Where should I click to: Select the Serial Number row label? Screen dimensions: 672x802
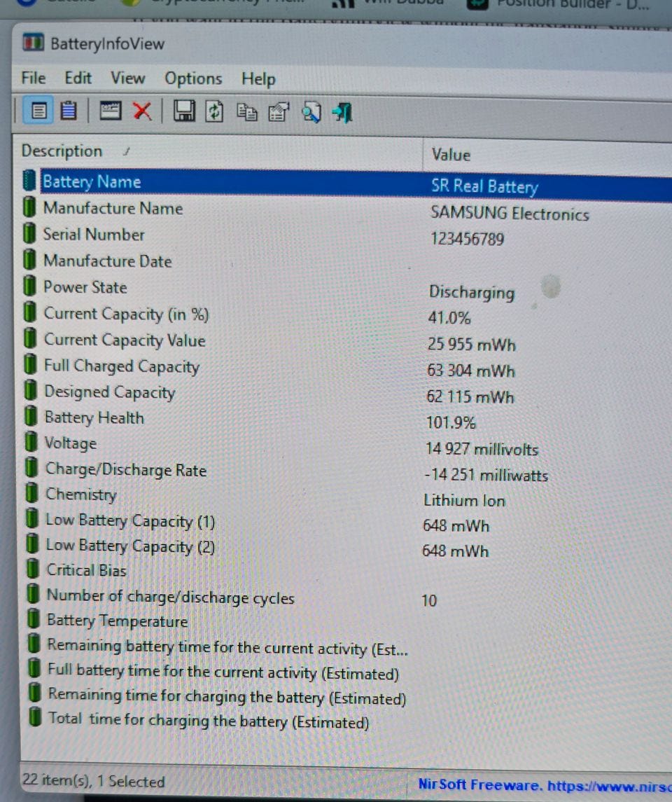(x=94, y=234)
